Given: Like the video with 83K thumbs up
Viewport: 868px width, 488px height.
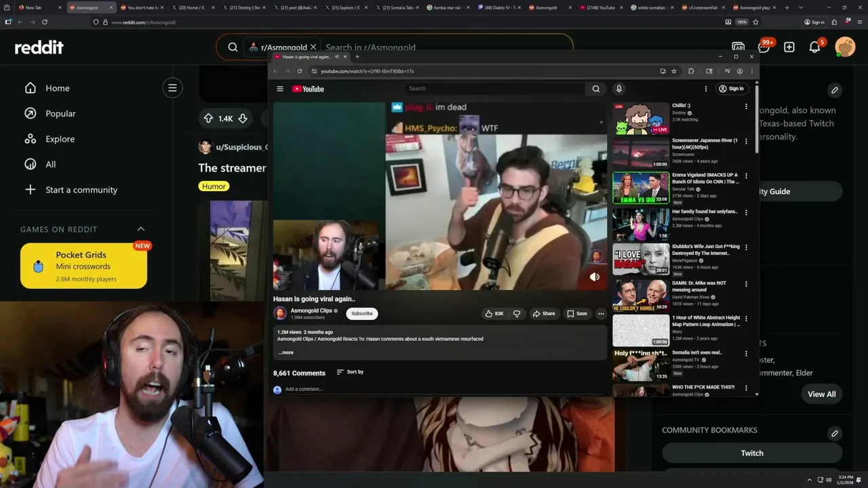Looking at the screenshot, I should 494,314.
